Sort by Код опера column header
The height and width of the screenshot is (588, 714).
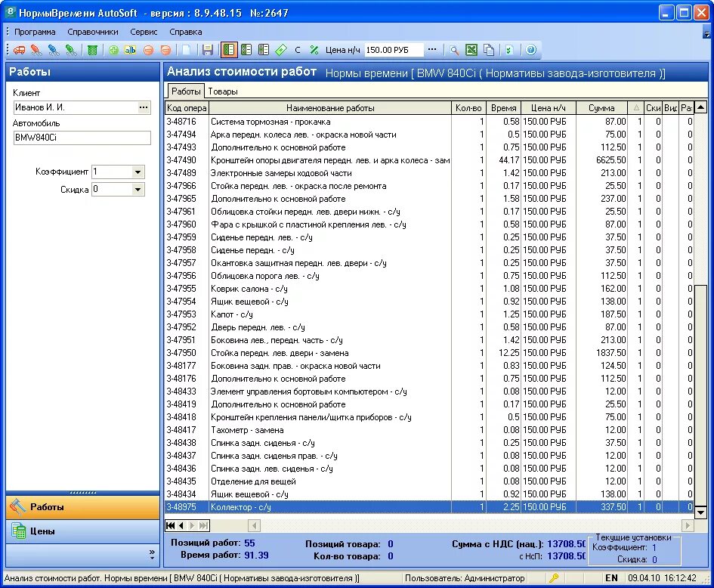(187, 108)
